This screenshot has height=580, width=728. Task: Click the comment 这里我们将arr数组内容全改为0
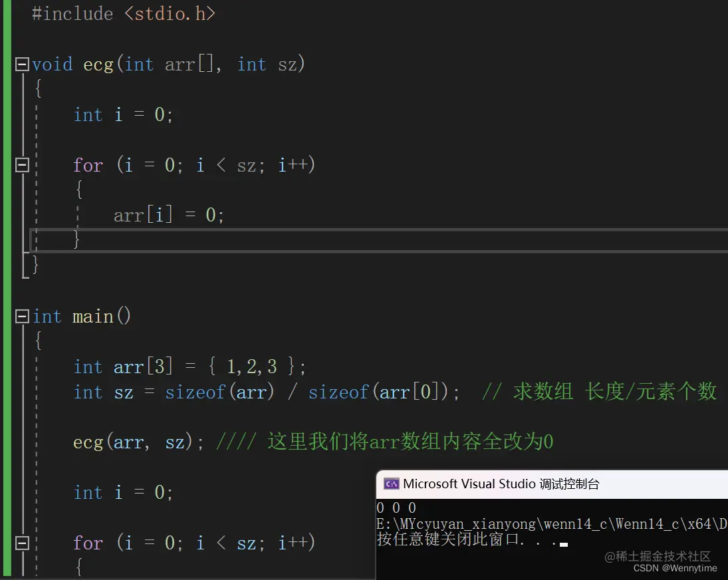(385, 442)
